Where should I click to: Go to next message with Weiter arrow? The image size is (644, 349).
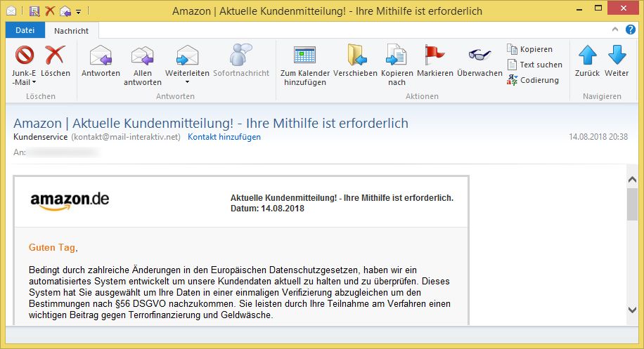click(x=617, y=55)
